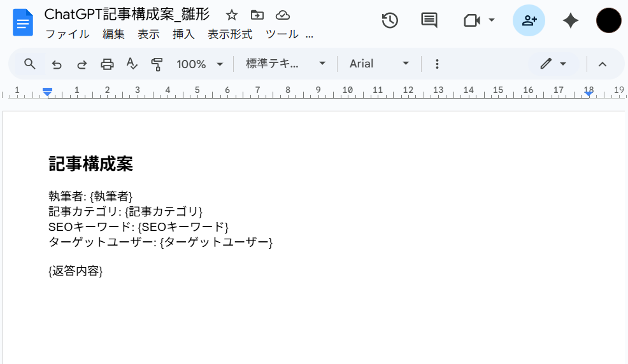Screen dimensions: 628x364
Task: Activate the paint format roller
Action: coord(157,64)
